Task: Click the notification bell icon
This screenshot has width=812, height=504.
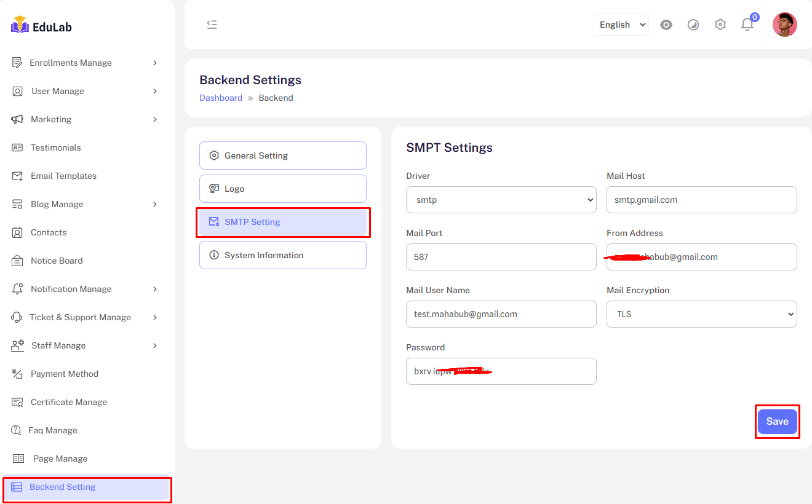Action: coord(747,25)
